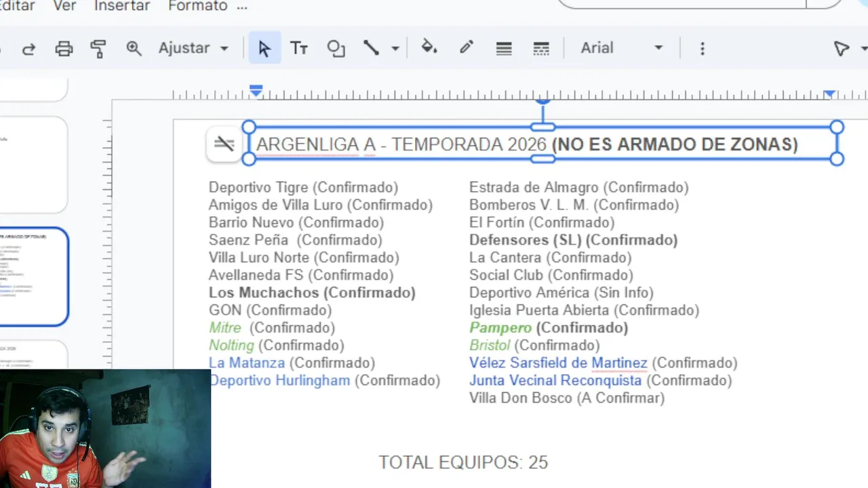Click the Junta Vecinal Reconquista link
Screen dimensions: 868x488
[x=555, y=380]
